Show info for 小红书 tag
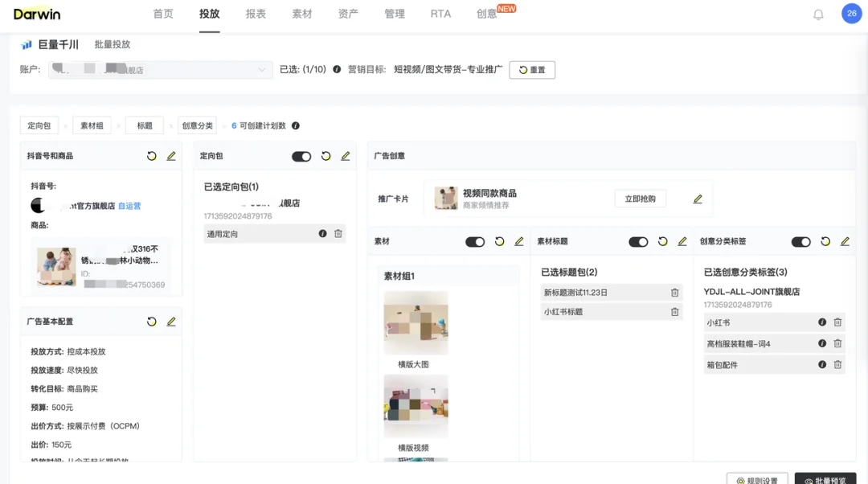Image resolution: width=868 pixels, height=484 pixels. click(x=822, y=322)
